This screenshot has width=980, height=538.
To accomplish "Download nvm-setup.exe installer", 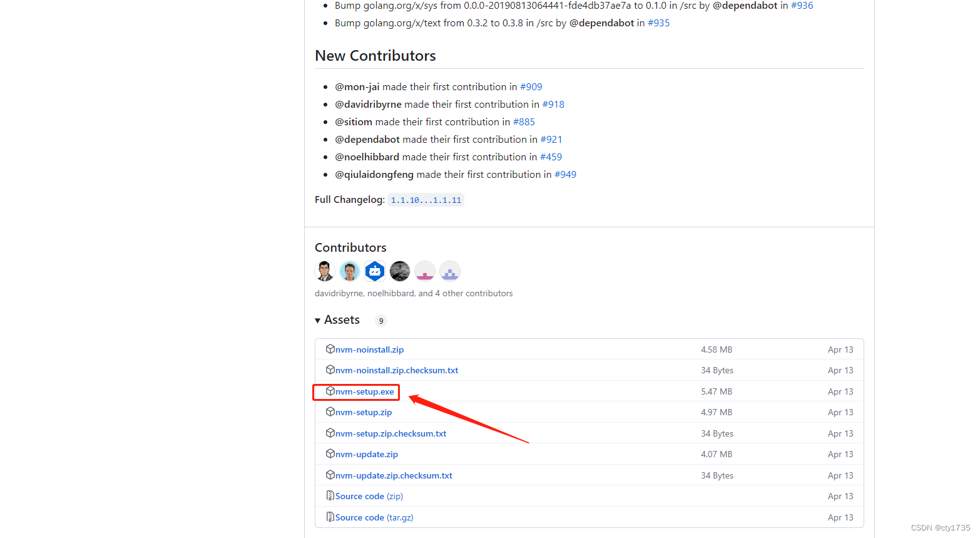I will 365,391.
